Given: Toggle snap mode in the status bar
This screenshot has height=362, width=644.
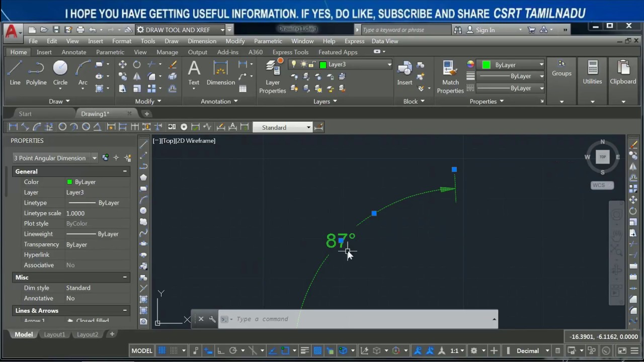Looking at the screenshot, I should coord(174,350).
